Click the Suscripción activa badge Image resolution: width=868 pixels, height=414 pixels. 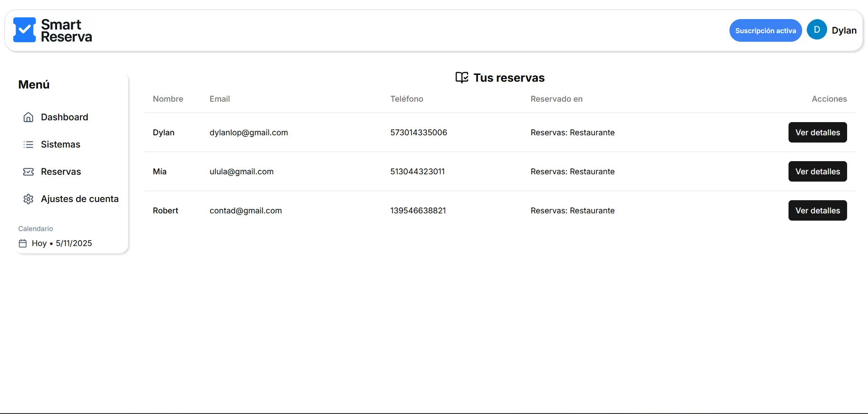point(765,30)
